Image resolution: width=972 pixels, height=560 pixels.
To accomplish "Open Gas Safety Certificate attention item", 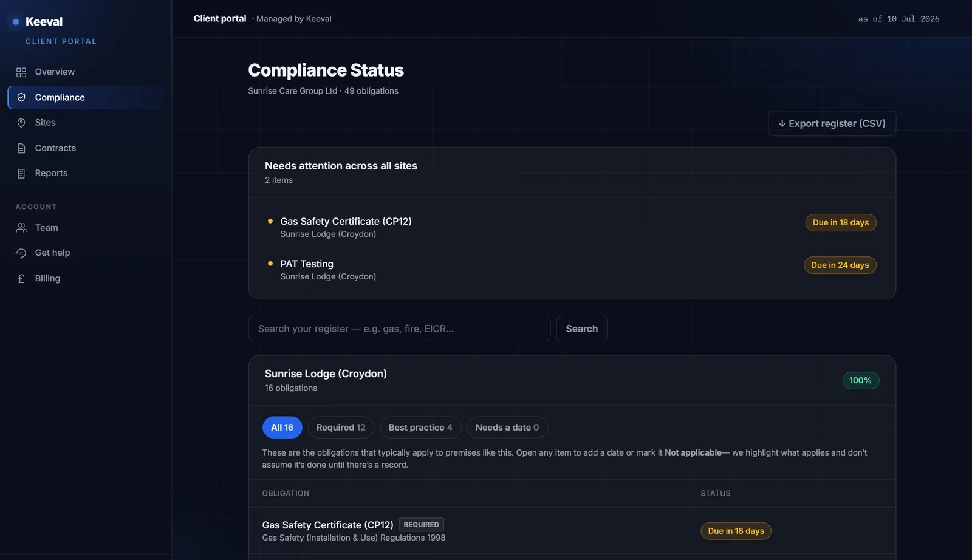I will point(572,227).
